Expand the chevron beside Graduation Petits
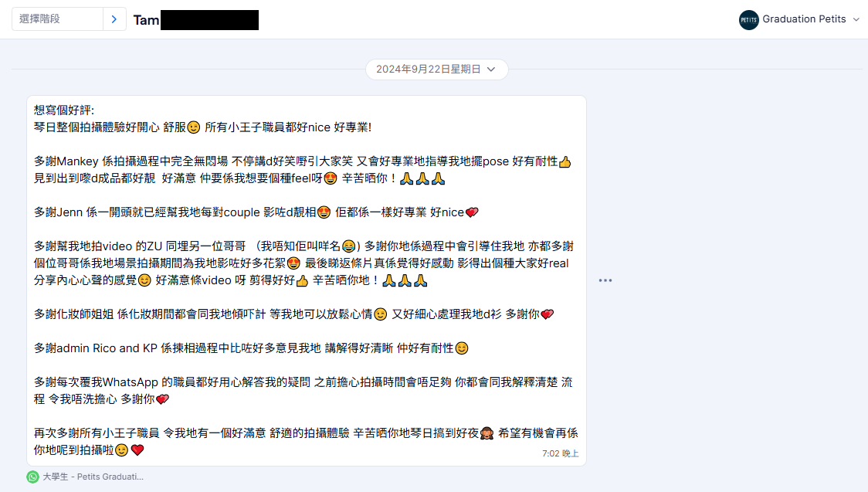The height and width of the screenshot is (492, 868). 856,19
